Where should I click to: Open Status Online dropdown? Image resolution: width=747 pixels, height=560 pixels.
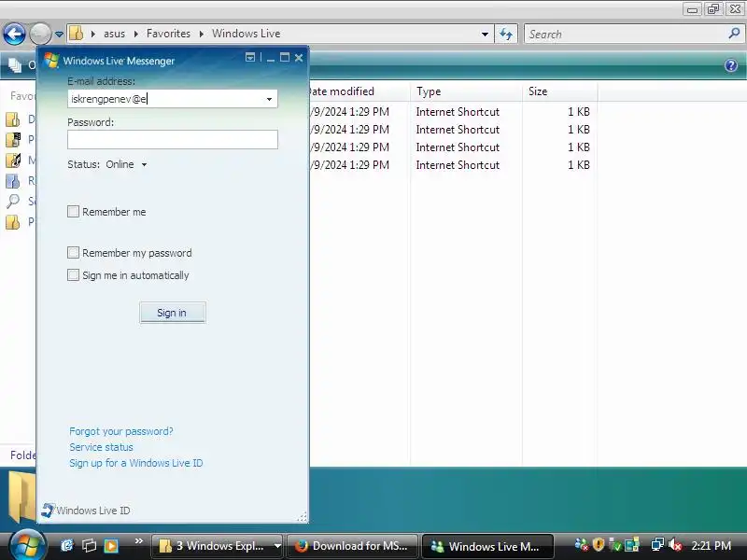click(x=127, y=164)
